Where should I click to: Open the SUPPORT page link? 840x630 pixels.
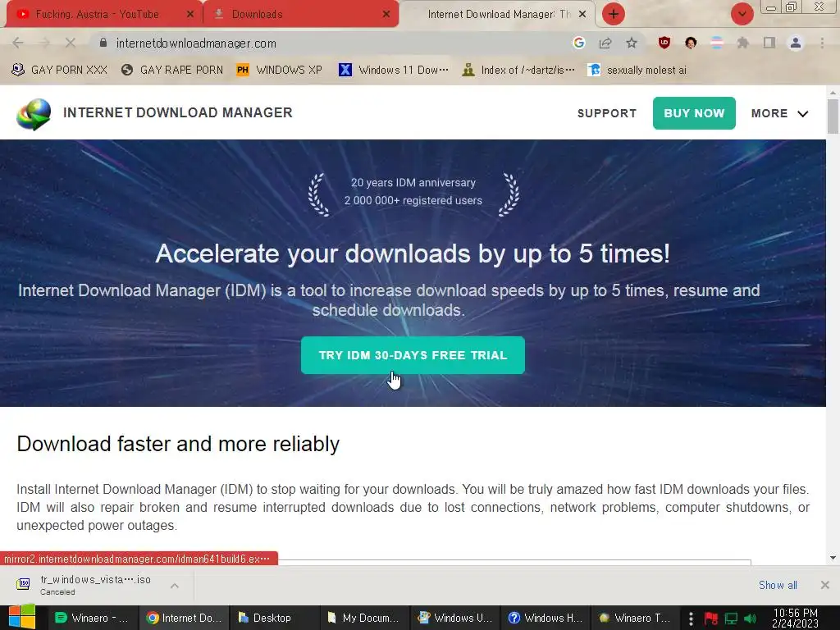point(607,113)
